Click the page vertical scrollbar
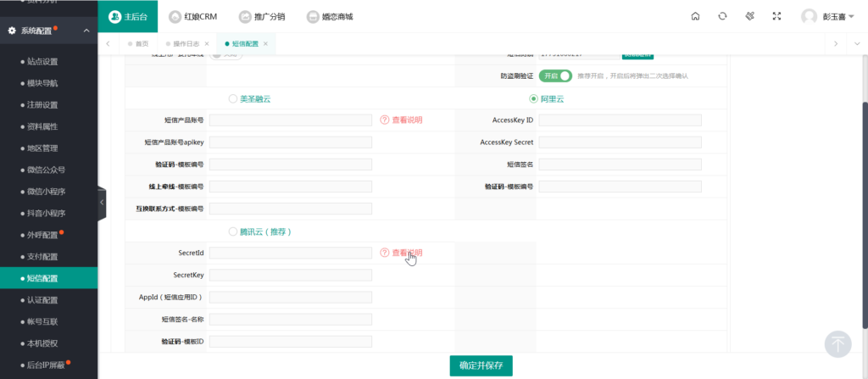This screenshot has width=868, height=379. coord(865,216)
